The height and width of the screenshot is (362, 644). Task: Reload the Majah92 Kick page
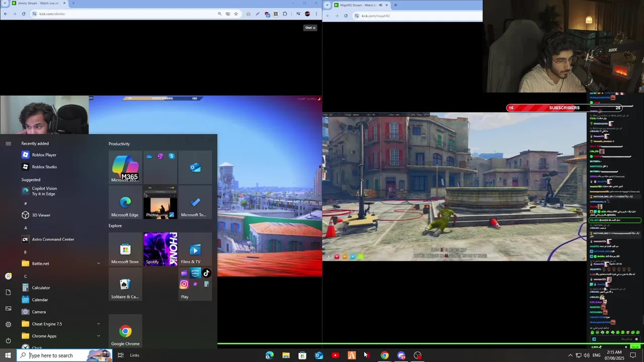coord(346,16)
